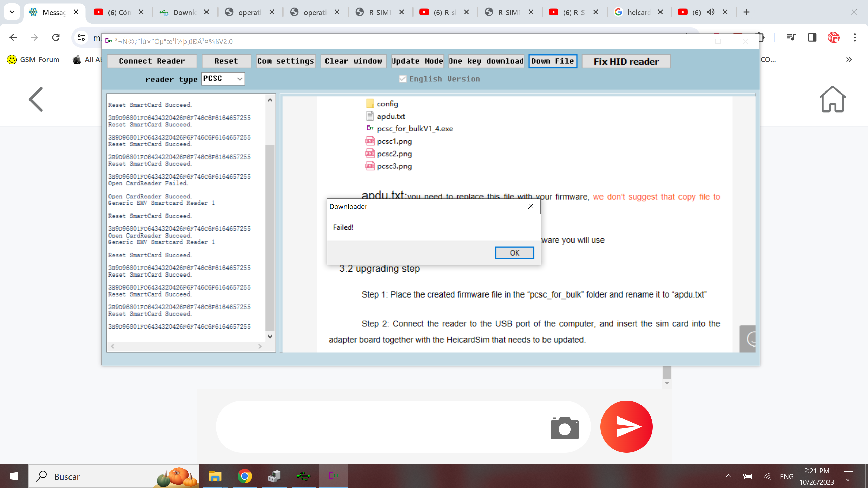Switch to the heicard Google tab
The width and height of the screenshot is (868, 488).
tap(638, 12)
